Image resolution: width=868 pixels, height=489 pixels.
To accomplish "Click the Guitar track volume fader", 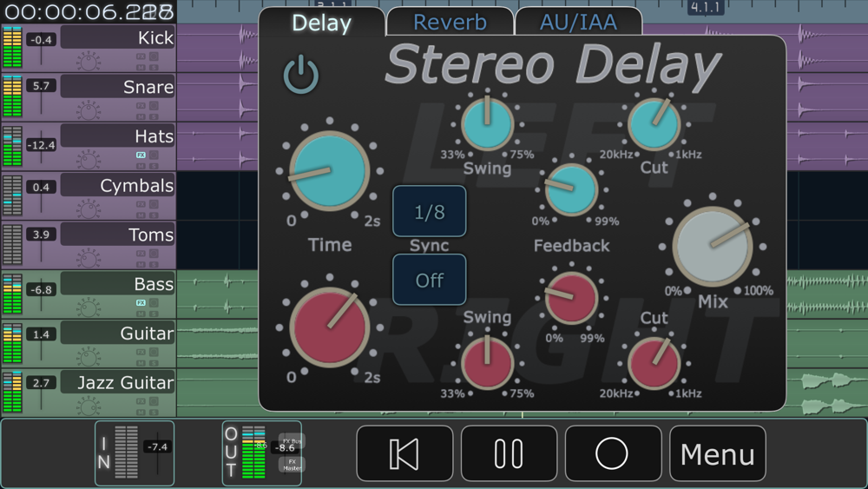I will click(x=41, y=342).
